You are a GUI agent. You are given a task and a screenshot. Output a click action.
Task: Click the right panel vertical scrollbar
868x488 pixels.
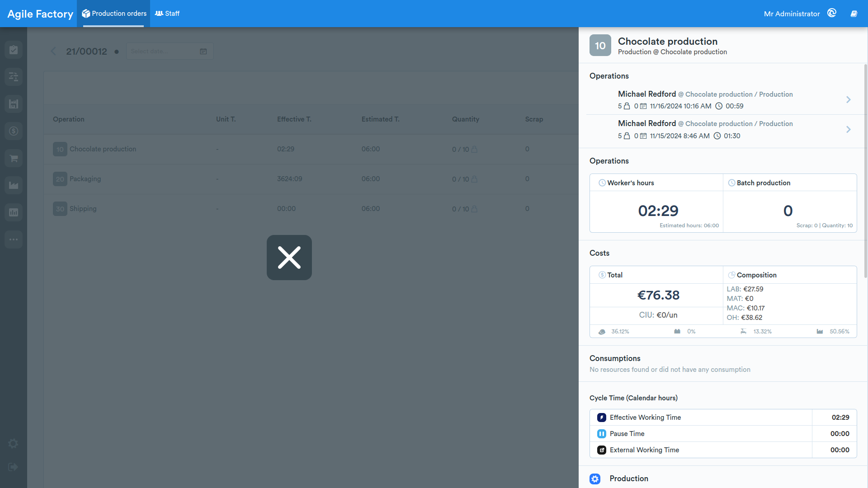tap(866, 172)
